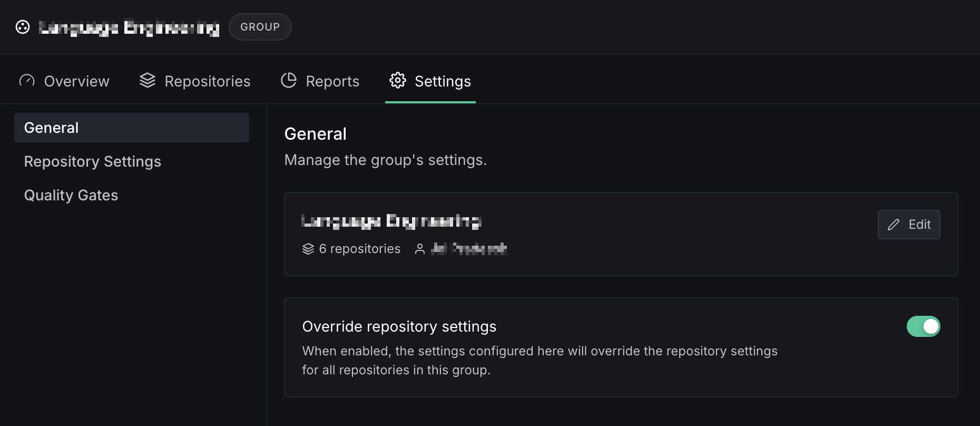Switch to the Repositories tab
Screen dimensions: 980x426
click(207, 81)
